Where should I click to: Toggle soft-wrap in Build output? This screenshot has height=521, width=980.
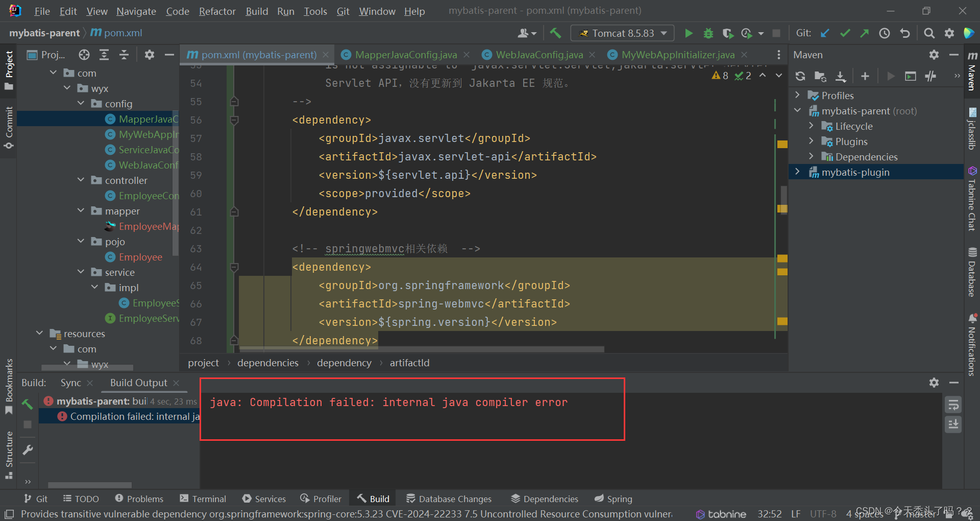[x=953, y=405]
